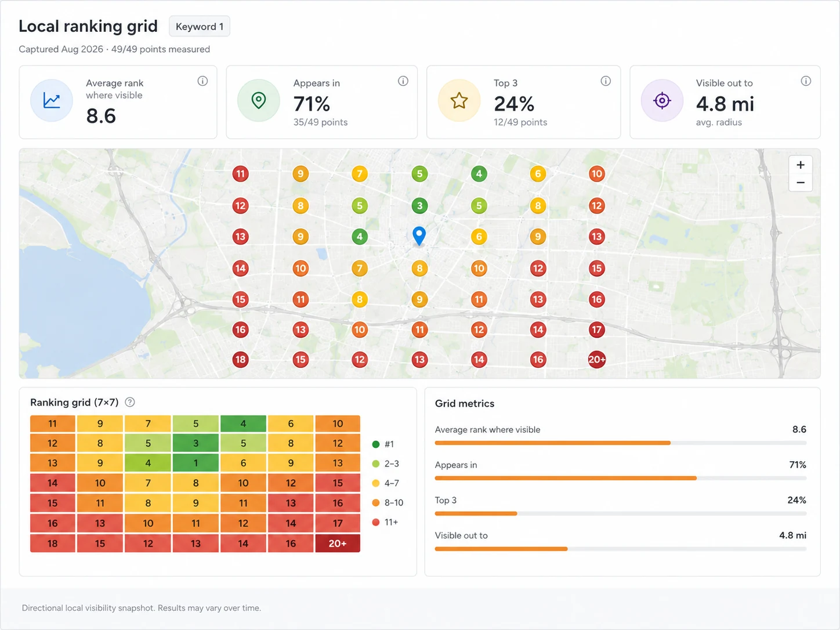Viewport: 840px width, 630px height.
Task: Click the 4–7 legend entry
Action: tap(386, 483)
